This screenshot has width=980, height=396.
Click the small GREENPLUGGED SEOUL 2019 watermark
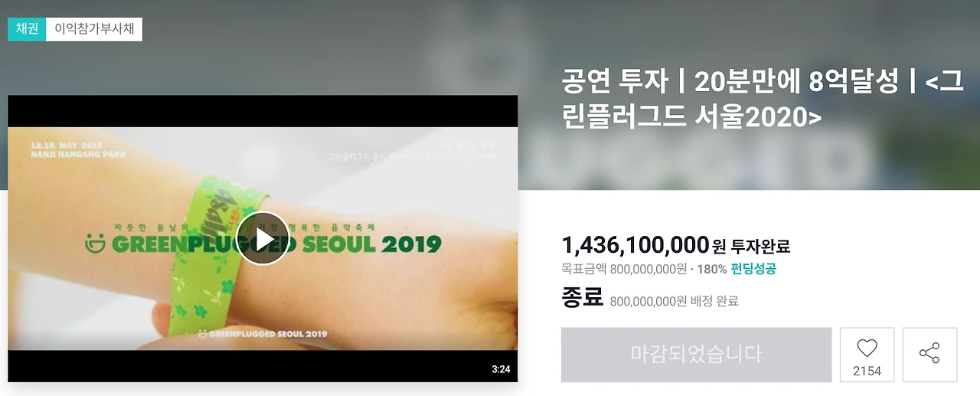pos(263,333)
